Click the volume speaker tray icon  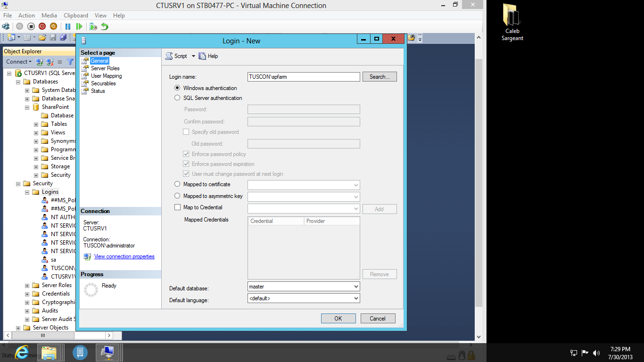[x=596, y=353]
